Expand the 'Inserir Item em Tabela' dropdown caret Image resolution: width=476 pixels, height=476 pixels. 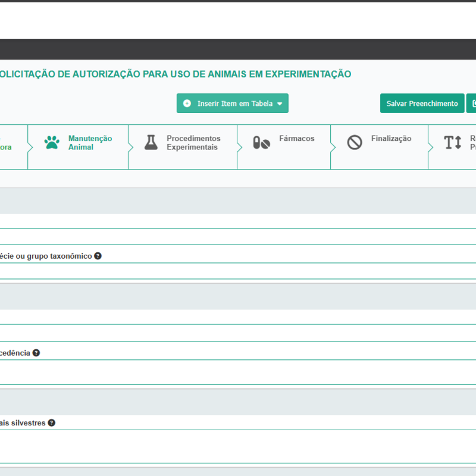pos(280,104)
